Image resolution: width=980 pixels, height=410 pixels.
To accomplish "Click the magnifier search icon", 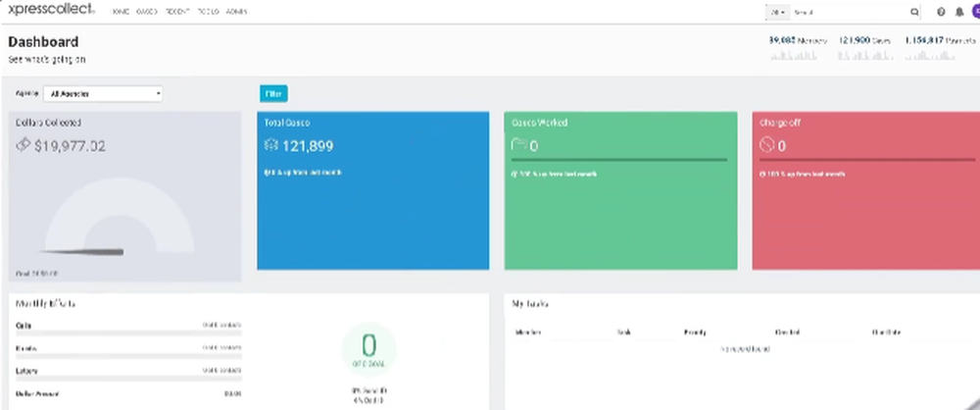I will tap(915, 12).
